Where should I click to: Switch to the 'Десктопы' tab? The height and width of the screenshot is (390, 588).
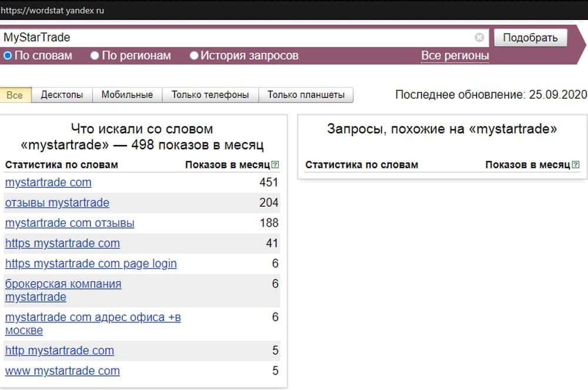[x=62, y=95]
